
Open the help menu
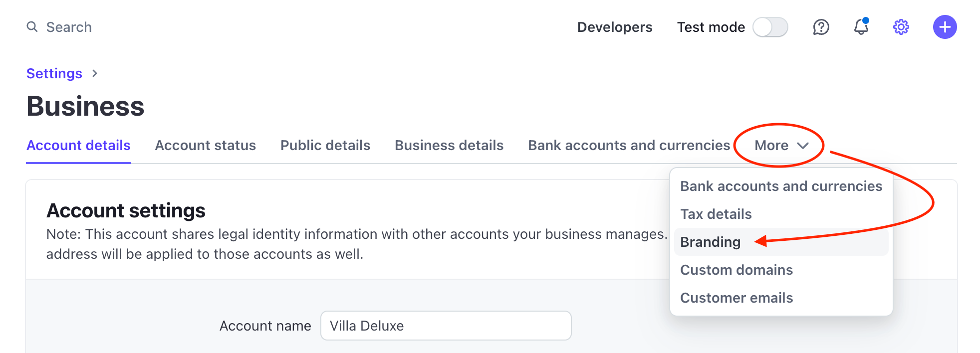coord(820,27)
